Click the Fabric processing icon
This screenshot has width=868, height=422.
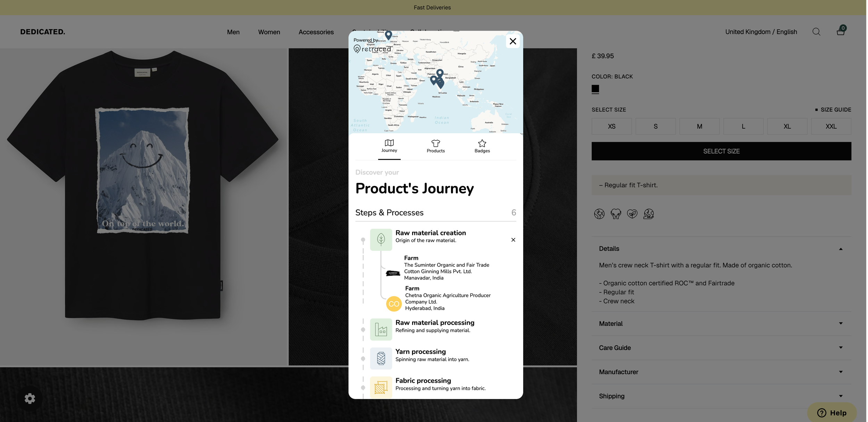(381, 387)
